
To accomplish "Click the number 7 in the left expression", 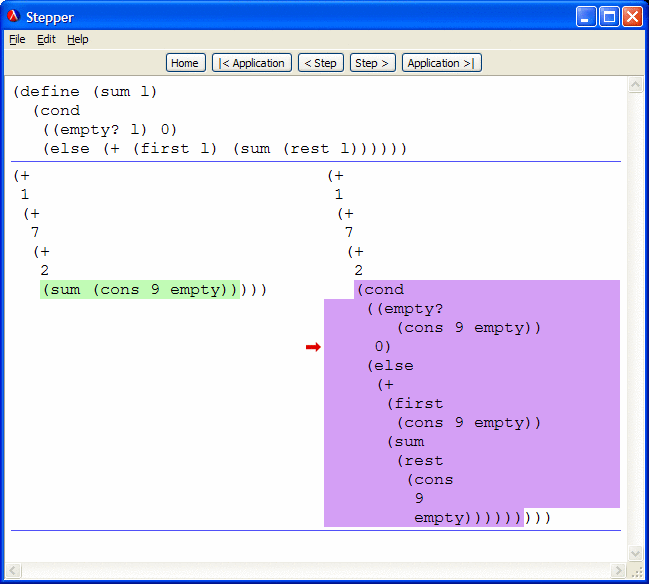I will (x=35, y=232).
